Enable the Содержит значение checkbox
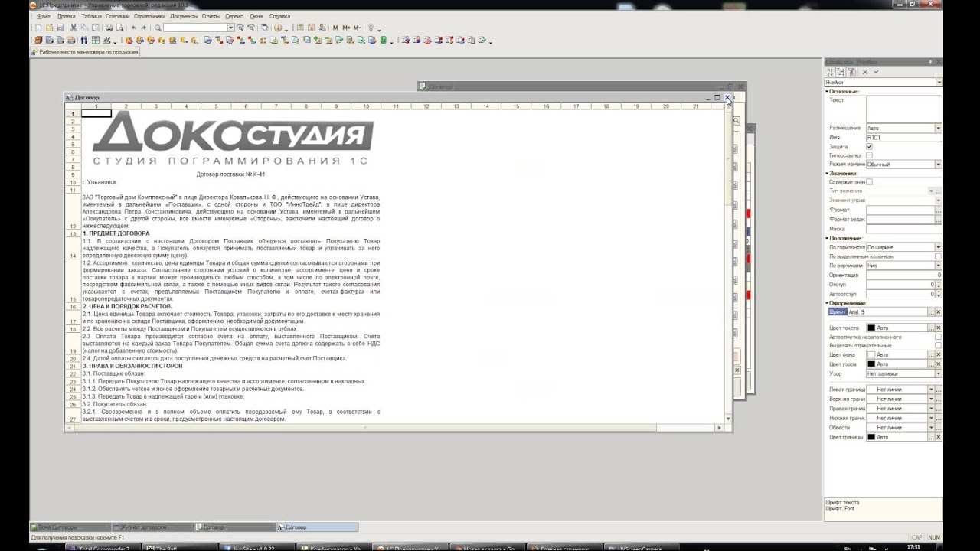 (869, 181)
